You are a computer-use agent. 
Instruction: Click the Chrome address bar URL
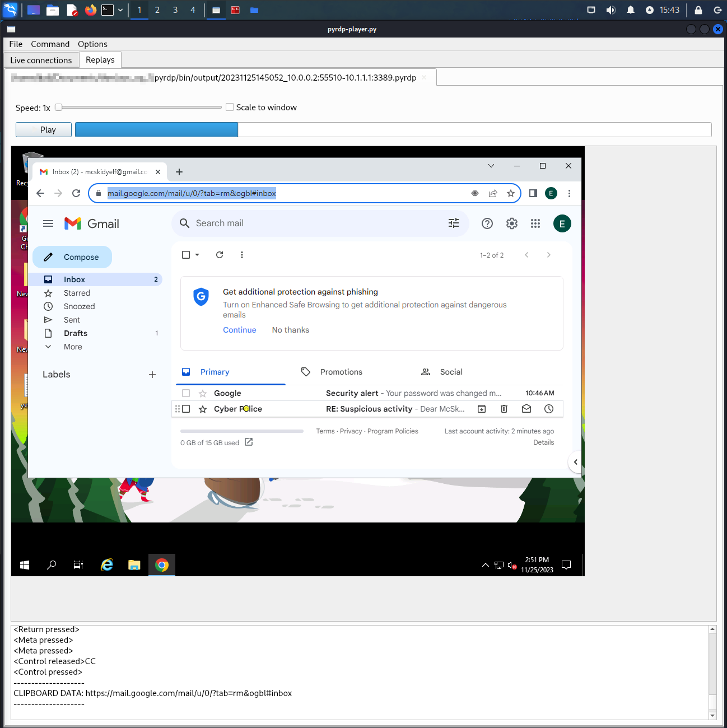(192, 193)
